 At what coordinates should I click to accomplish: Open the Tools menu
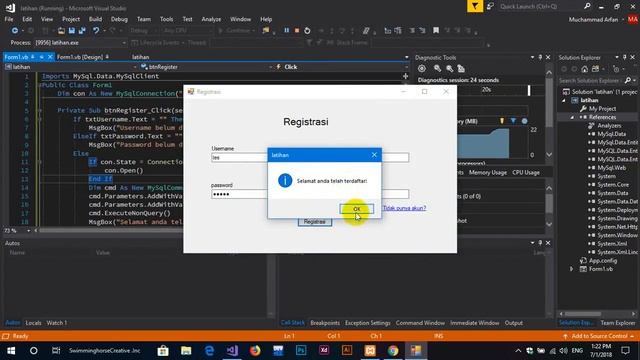(166, 19)
